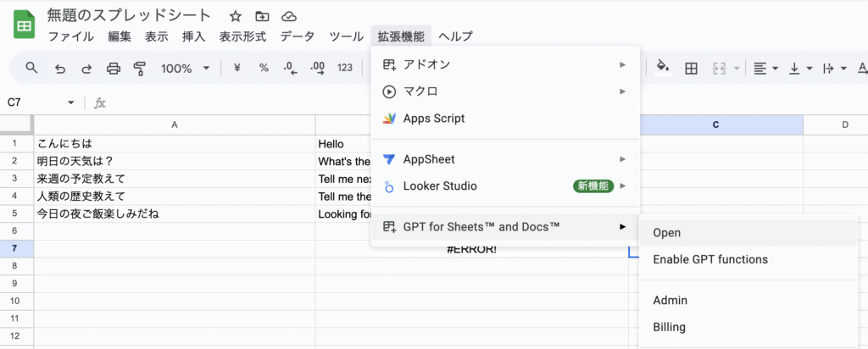
Task: Click Enable GPT functions
Action: pos(748,259)
